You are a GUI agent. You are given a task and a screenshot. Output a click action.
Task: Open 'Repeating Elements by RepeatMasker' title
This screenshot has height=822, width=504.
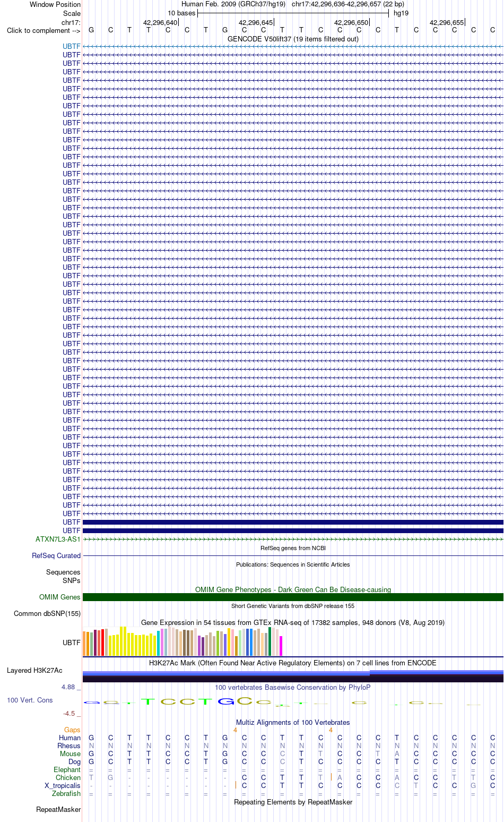[293, 802]
